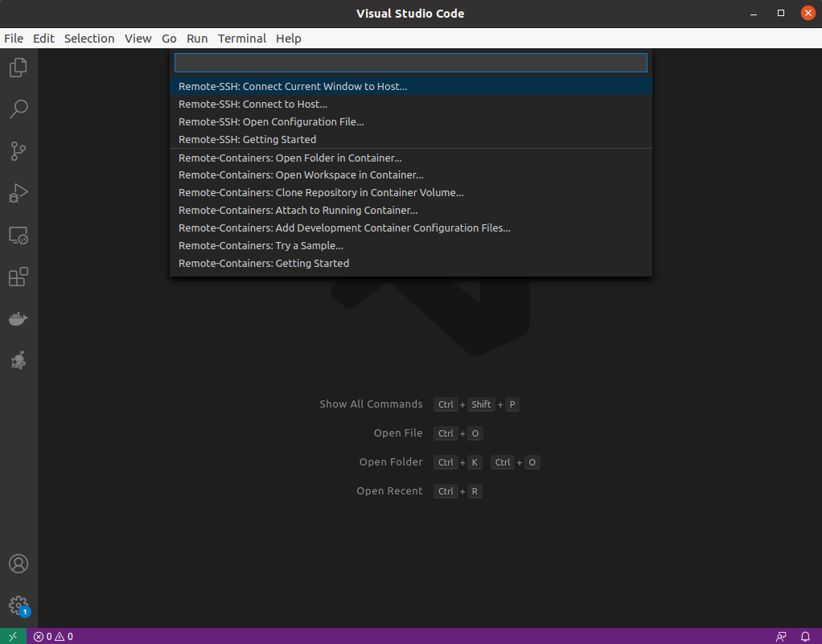Open the Accounts icon
The height and width of the screenshot is (644, 822).
tap(18, 564)
